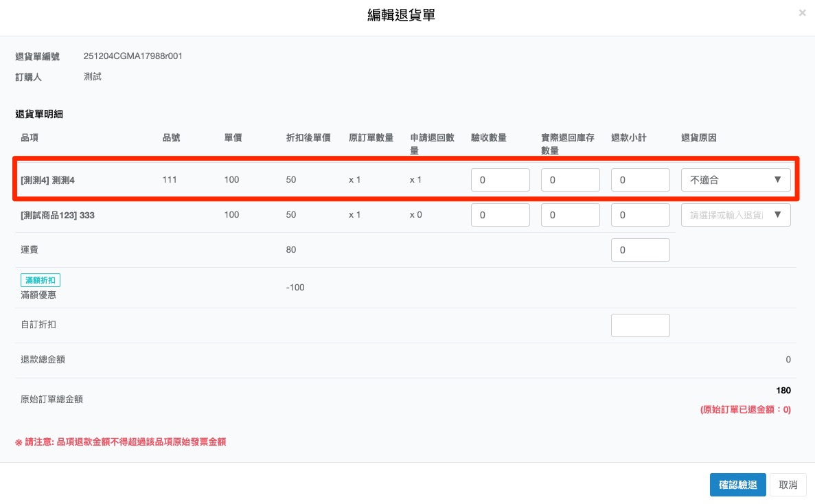815x504 pixels.
Task: Expand return reason dropdown for 測試商品123
Action: coord(735,215)
